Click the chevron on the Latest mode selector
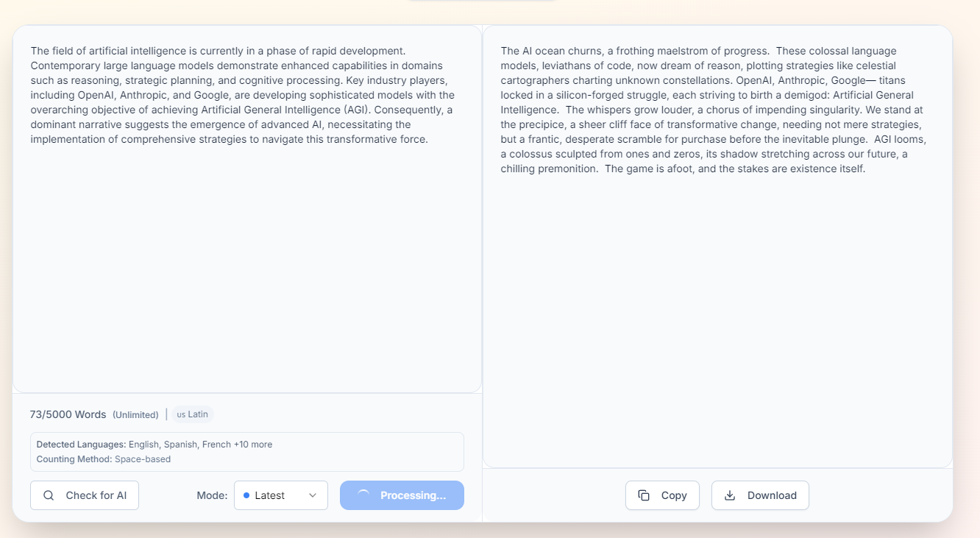The height and width of the screenshot is (538, 980). tap(312, 495)
